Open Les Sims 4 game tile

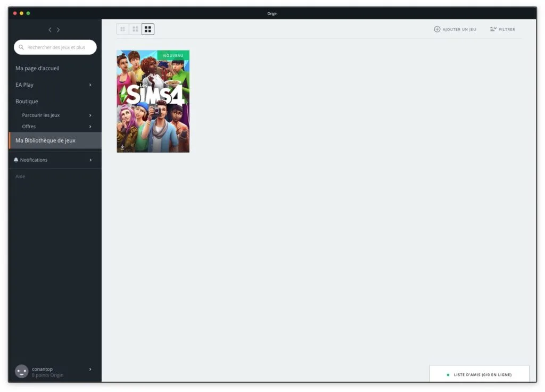(153, 102)
